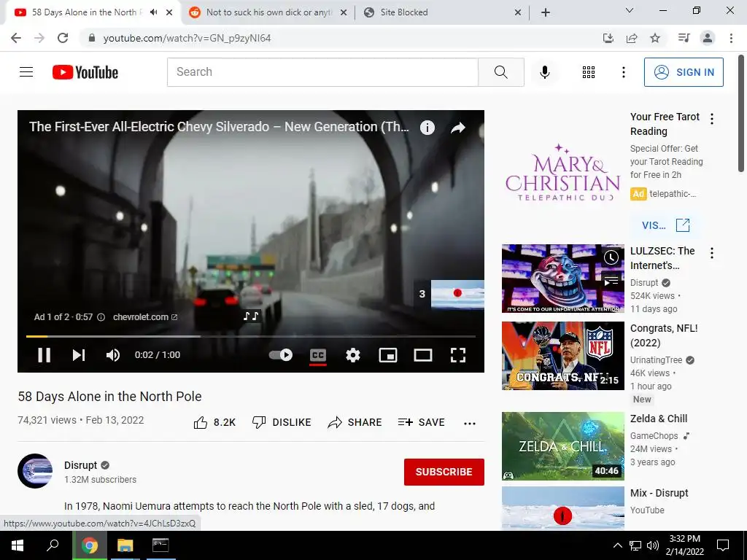Click the DISLIKE button

click(282, 422)
